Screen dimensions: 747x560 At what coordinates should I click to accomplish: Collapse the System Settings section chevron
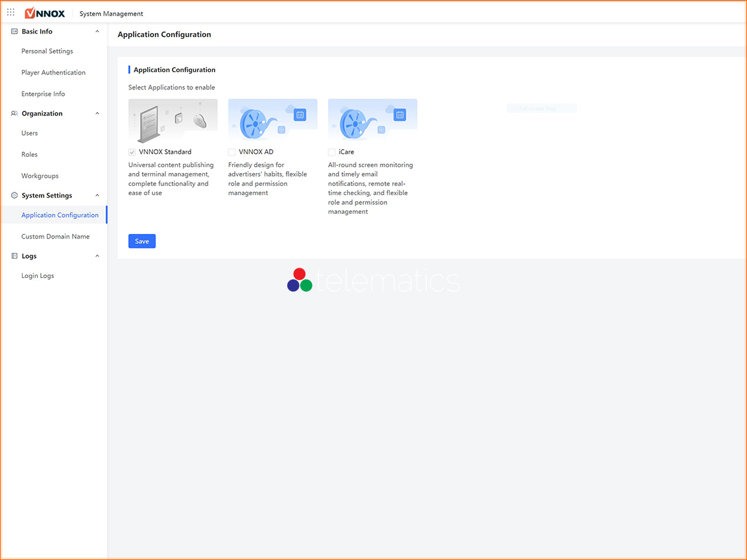tap(97, 195)
